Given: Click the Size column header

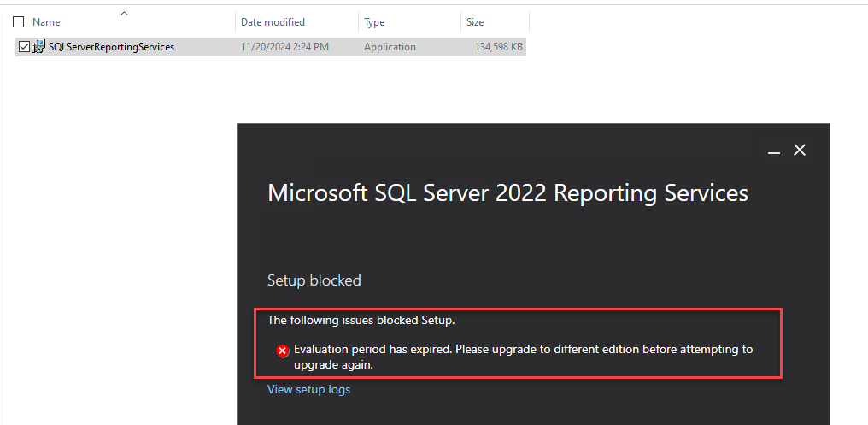Looking at the screenshot, I should (475, 22).
